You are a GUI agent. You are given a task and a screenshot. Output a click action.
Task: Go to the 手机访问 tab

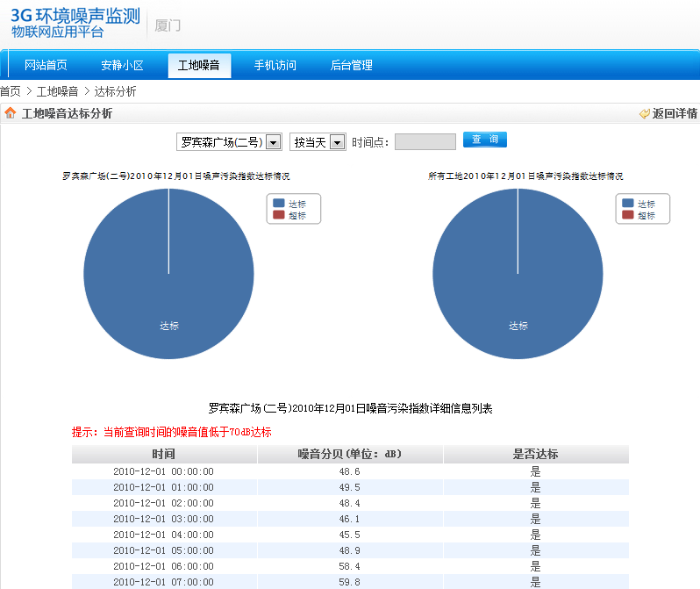coord(275,65)
